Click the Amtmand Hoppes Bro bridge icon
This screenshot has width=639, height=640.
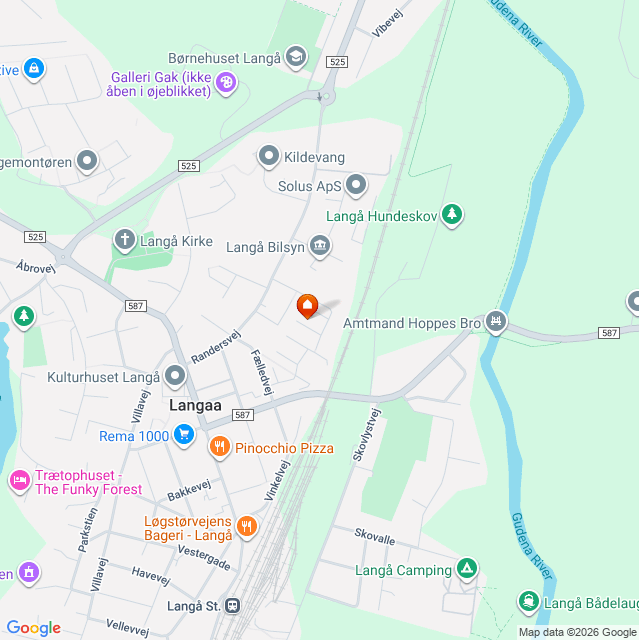click(x=496, y=322)
